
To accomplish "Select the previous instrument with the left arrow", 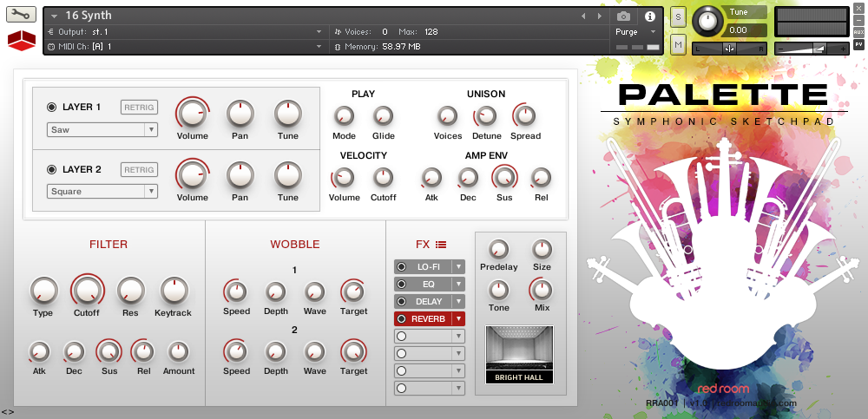I will point(583,16).
